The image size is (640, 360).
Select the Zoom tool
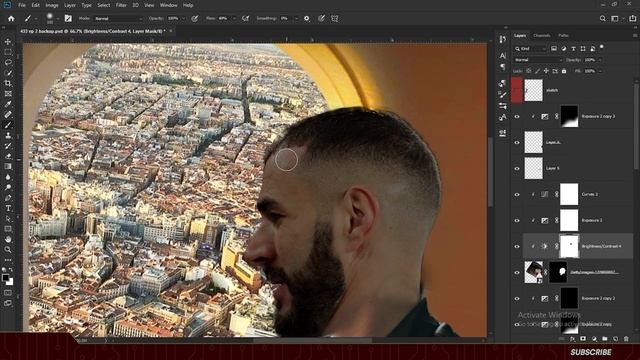[x=8, y=249]
